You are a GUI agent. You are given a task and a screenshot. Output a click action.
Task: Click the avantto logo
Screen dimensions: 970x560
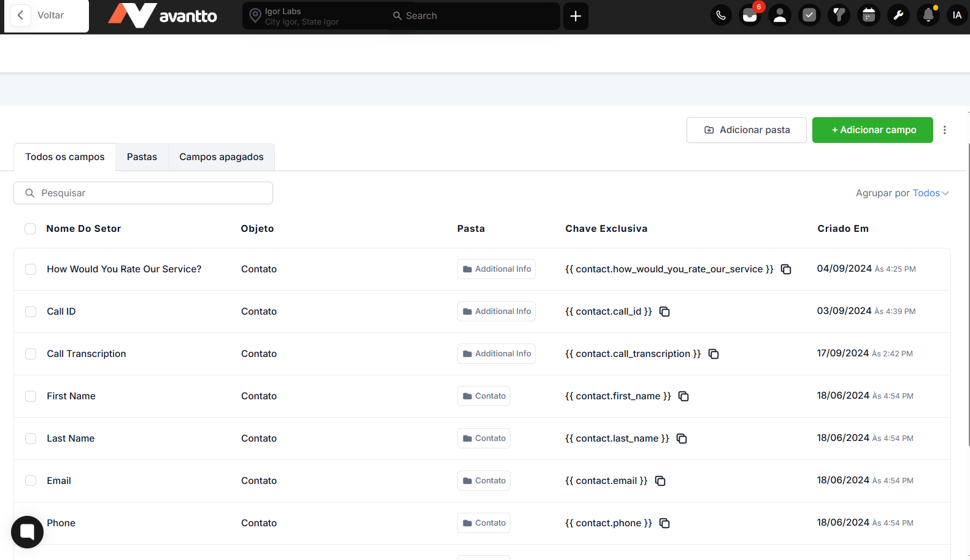click(x=163, y=15)
